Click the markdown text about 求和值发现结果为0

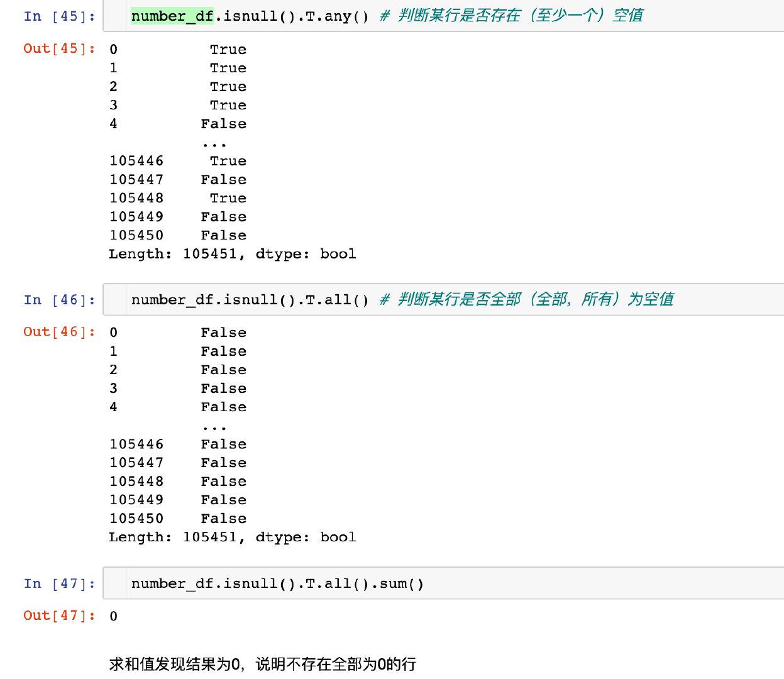pyautogui.click(x=263, y=664)
